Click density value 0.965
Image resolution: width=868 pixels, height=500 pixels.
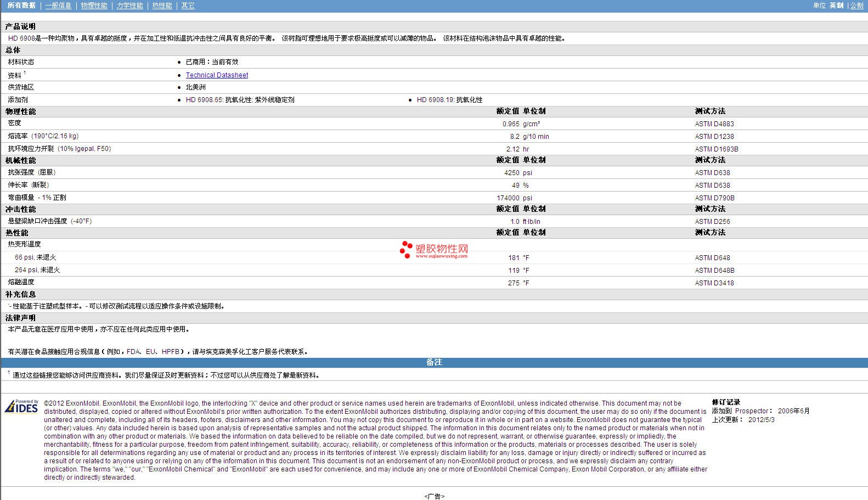[x=510, y=124]
